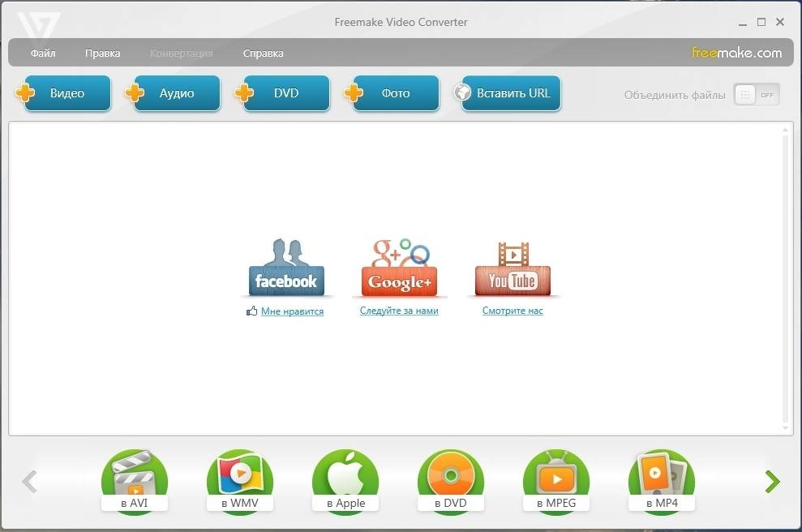Click the Фото add-photo button

pos(396,93)
